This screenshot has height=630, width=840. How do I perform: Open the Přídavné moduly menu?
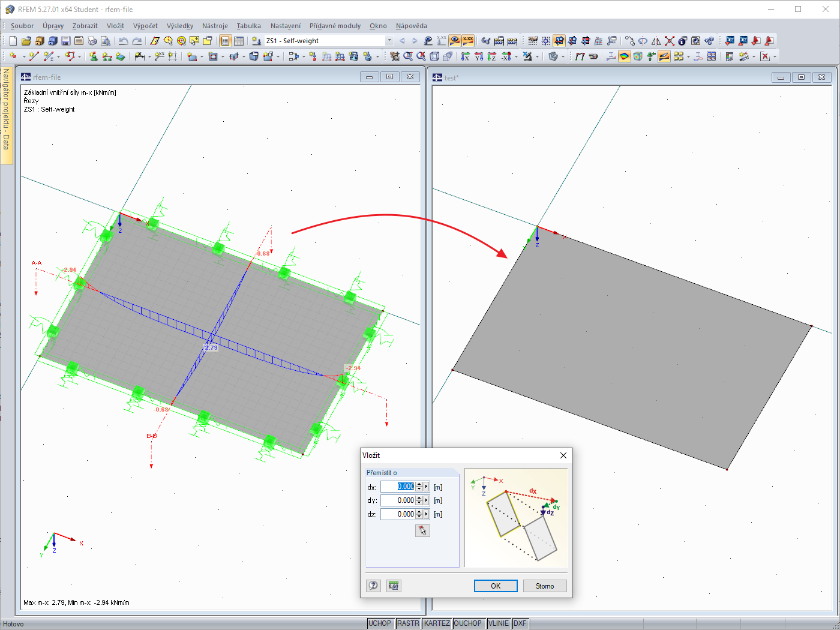click(335, 26)
